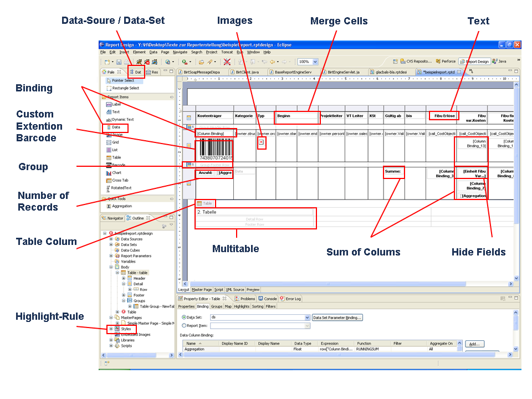This screenshot has height=399, width=532.
Task: Select the RotatedText palette item
Action: click(119, 188)
